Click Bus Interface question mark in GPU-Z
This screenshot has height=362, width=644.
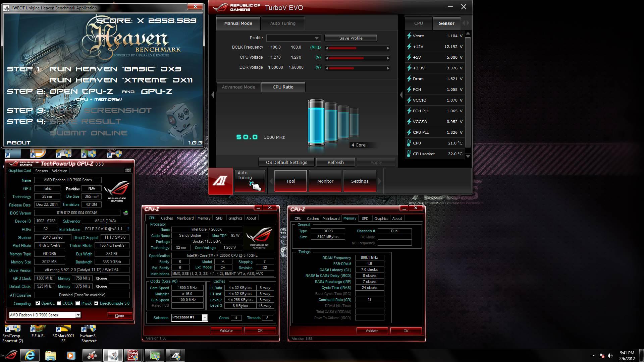coord(128,229)
